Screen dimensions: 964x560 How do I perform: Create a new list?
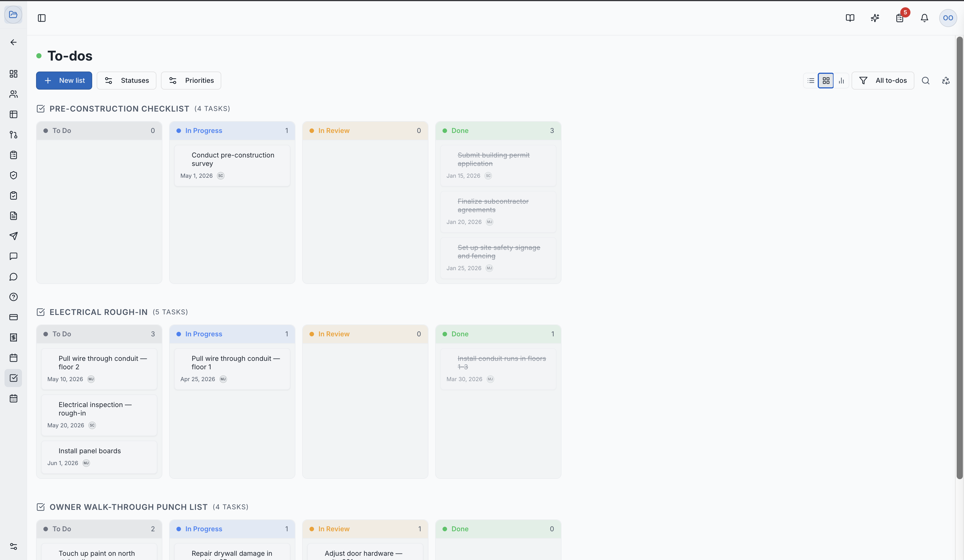[x=64, y=81]
